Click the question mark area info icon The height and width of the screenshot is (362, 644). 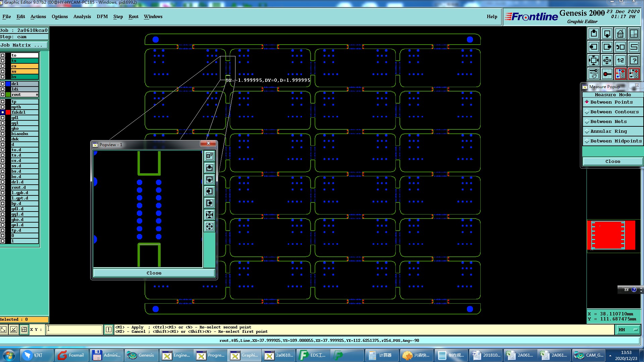pyautogui.click(x=634, y=60)
